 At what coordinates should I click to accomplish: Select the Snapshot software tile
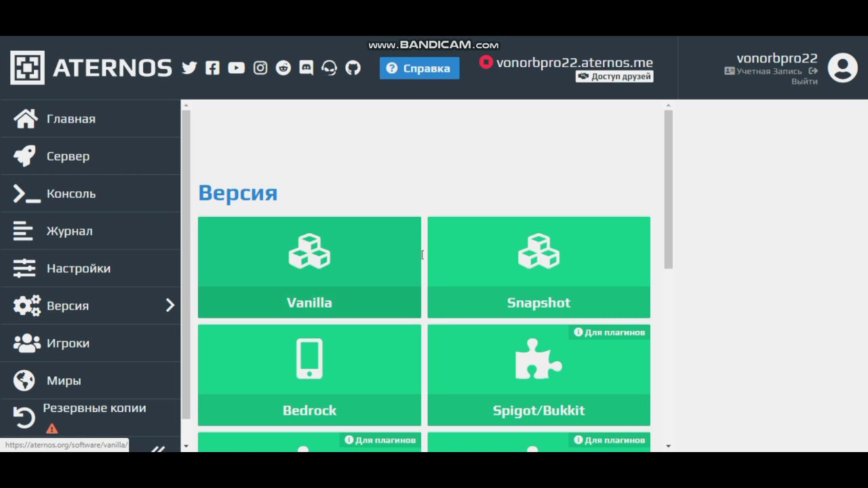point(538,267)
